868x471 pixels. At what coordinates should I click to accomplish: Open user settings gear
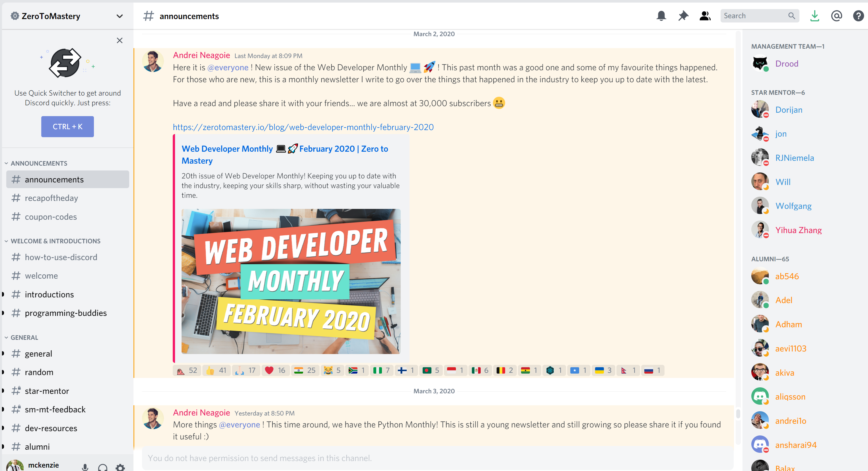click(x=120, y=467)
